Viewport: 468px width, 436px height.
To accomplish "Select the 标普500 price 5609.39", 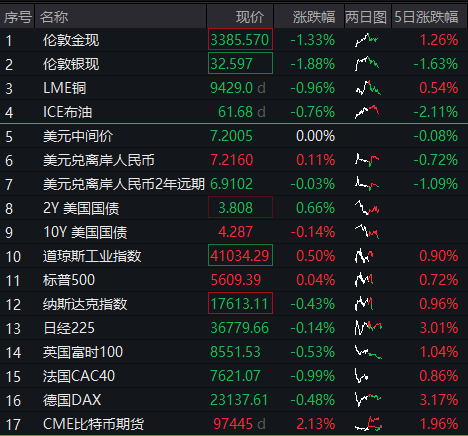I will point(236,280).
